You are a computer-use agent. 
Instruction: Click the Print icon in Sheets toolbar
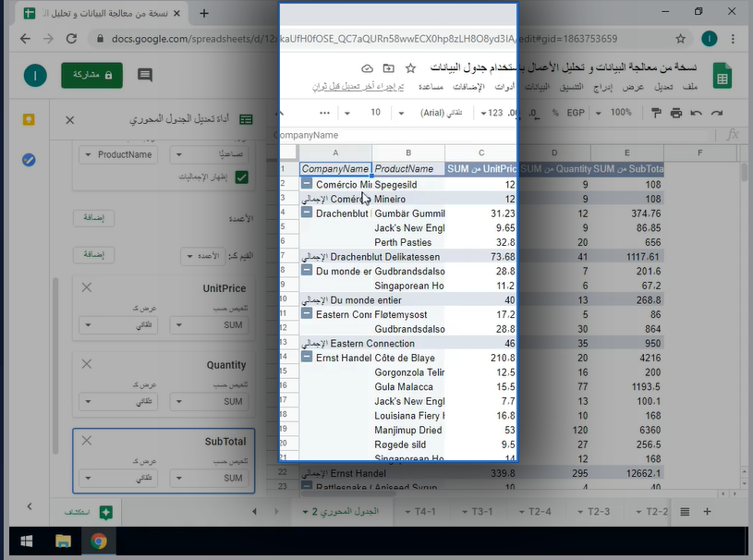pyautogui.click(x=676, y=113)
